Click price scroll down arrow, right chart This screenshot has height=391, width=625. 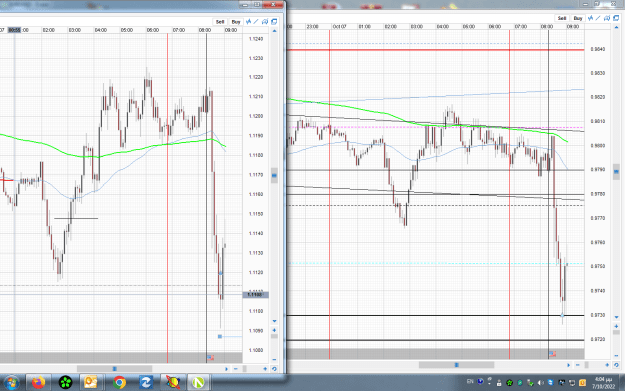(616, 317)
